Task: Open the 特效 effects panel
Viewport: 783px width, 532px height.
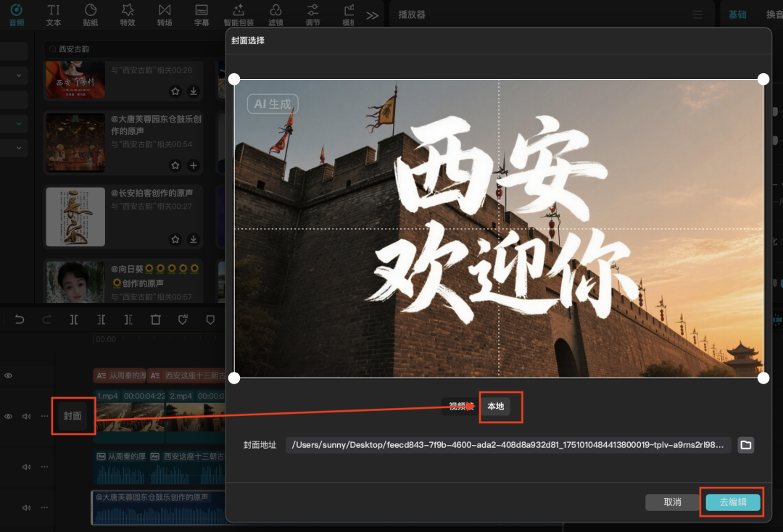Action: point(127,14)
